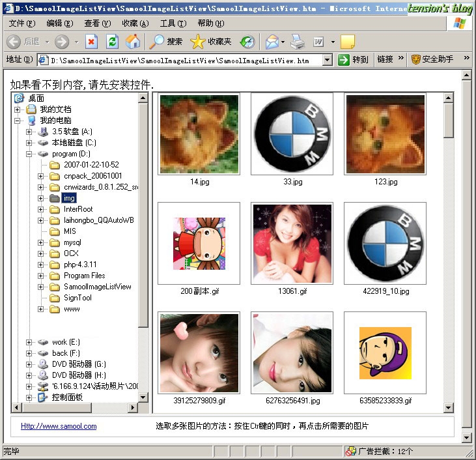Open Search with magnifier icon
The width and height of the screenshot is (476, 460).
(x=166, y=42)
